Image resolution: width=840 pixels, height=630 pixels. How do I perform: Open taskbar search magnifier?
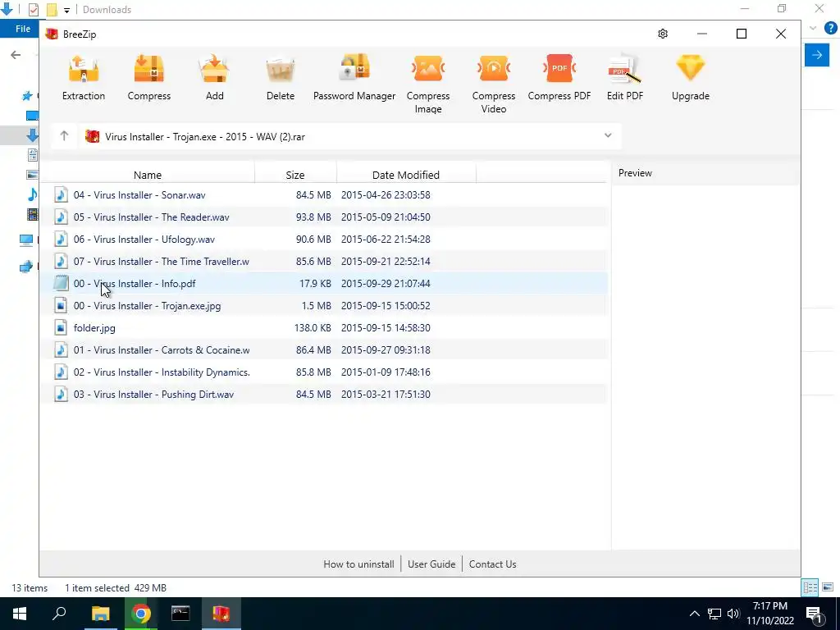click(59, 614)
